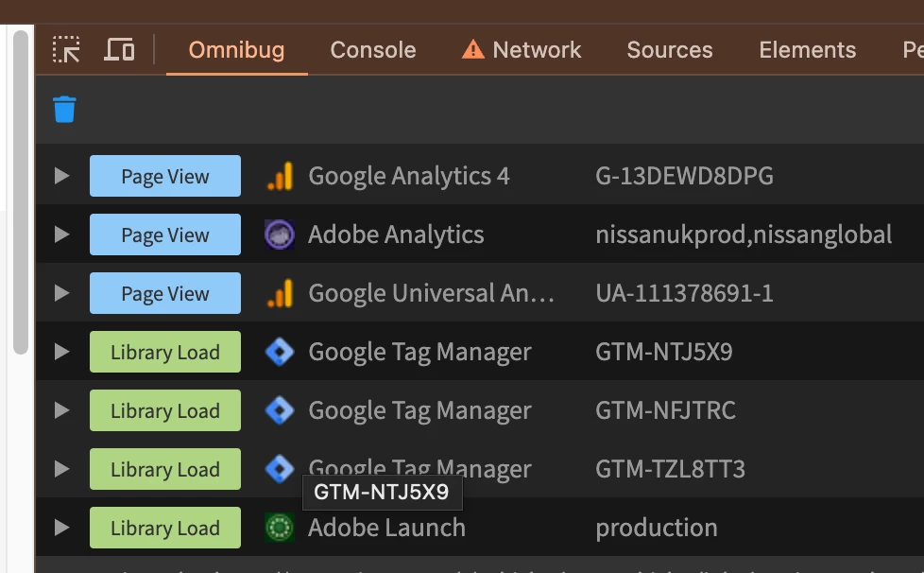Select the GTM-NFJTRC container ID
924x573 pixels.
[x=665, y=410]
